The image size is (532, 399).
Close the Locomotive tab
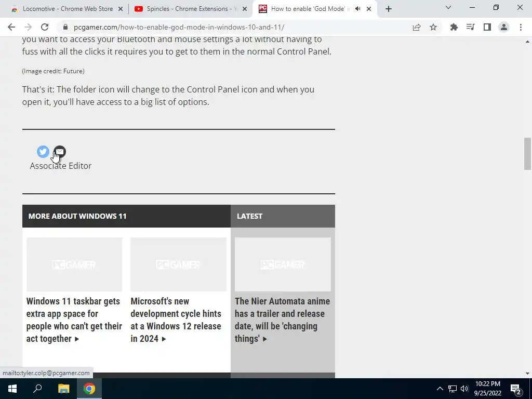[121, 9]
